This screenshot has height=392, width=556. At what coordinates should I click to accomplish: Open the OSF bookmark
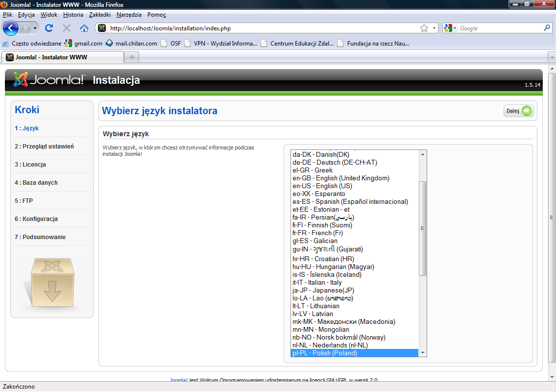[171, 43]
